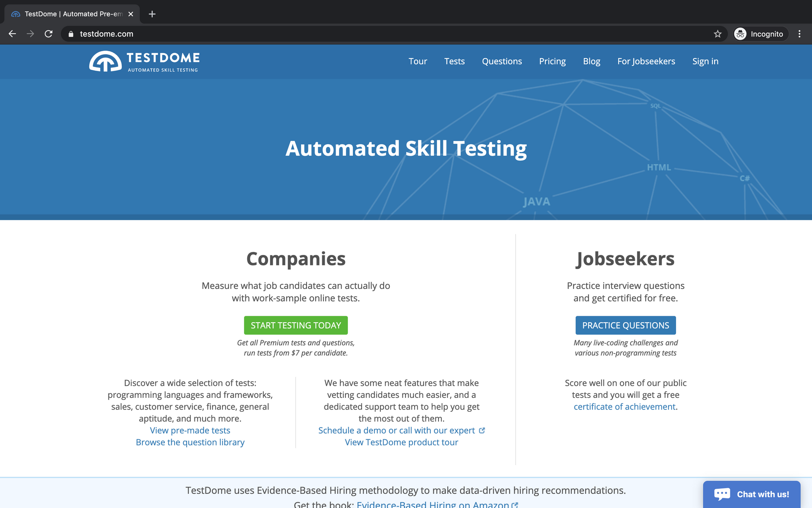Click the browser forward arrow
Image resolution: width=812 pixels, height=508 pixels.
30,34
